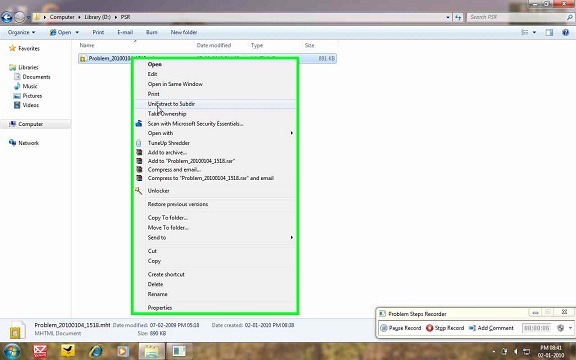Click the Open toolbar button

tap(61, 32)
